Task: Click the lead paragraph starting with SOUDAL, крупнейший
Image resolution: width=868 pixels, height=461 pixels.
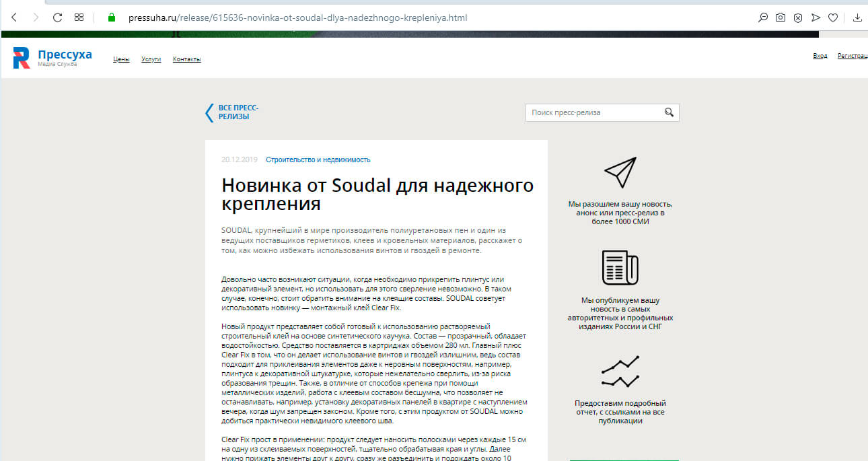Action: click(x=372, y=240)
